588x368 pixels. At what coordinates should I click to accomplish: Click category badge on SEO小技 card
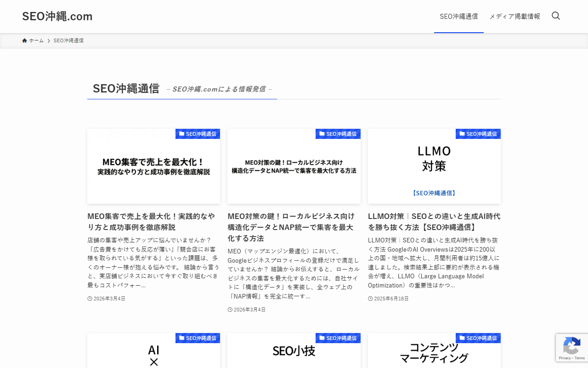[338, 338]
